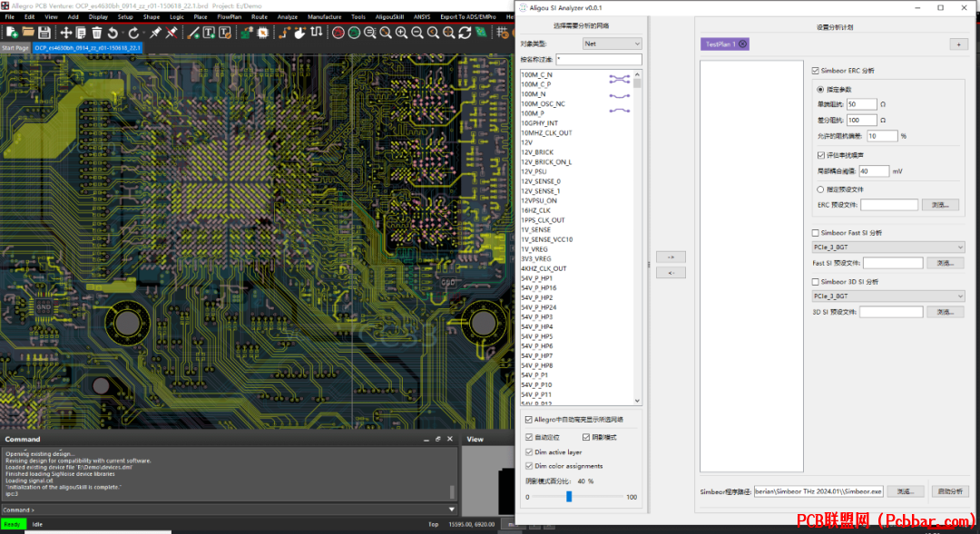The image size is (980, 534).
Task: Open the Display menu
Action: click(x=98, y=17)
